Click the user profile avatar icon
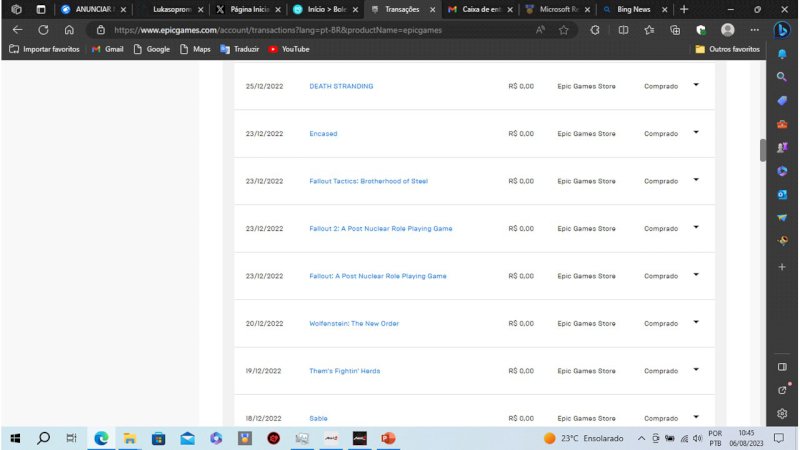The image size is (800, 450). tap(727, 30)
